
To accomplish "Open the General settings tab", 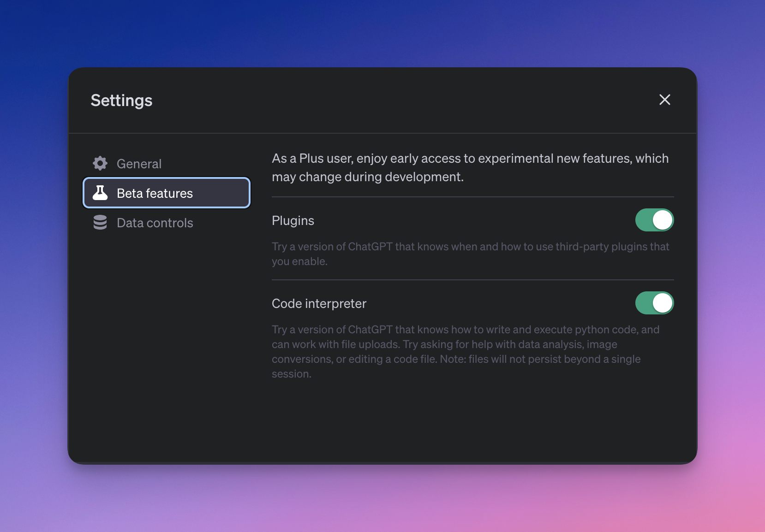I will click(x=167, y=164).
